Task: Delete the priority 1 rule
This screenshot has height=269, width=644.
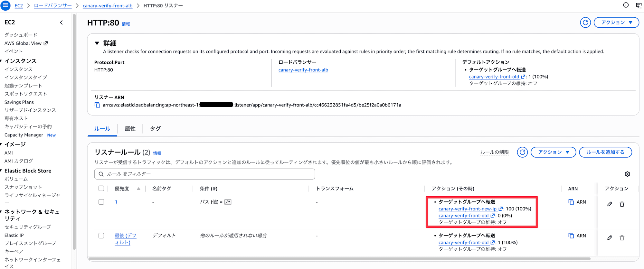Action: click(622, 204)
